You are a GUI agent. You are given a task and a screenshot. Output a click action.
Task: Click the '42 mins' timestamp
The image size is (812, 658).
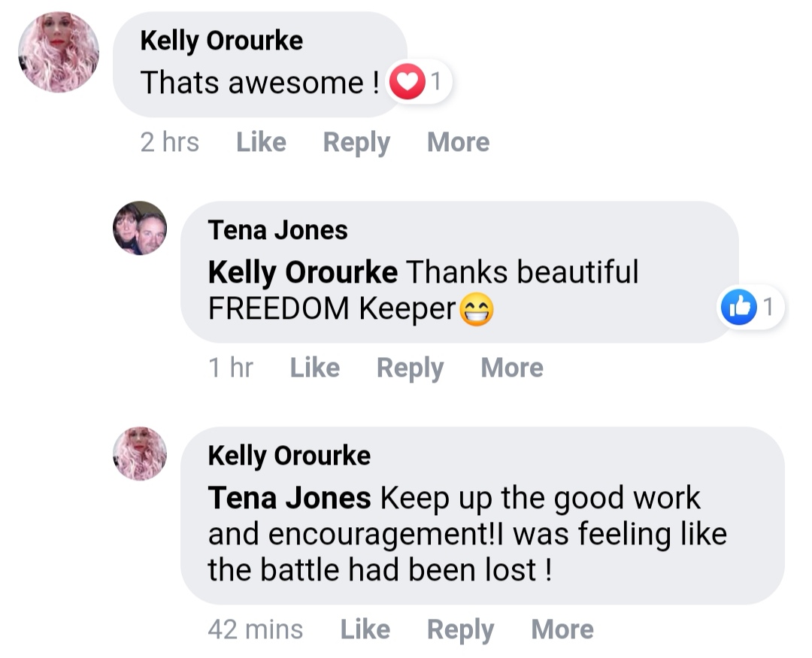pyautogui.click(x=255, y=629)
